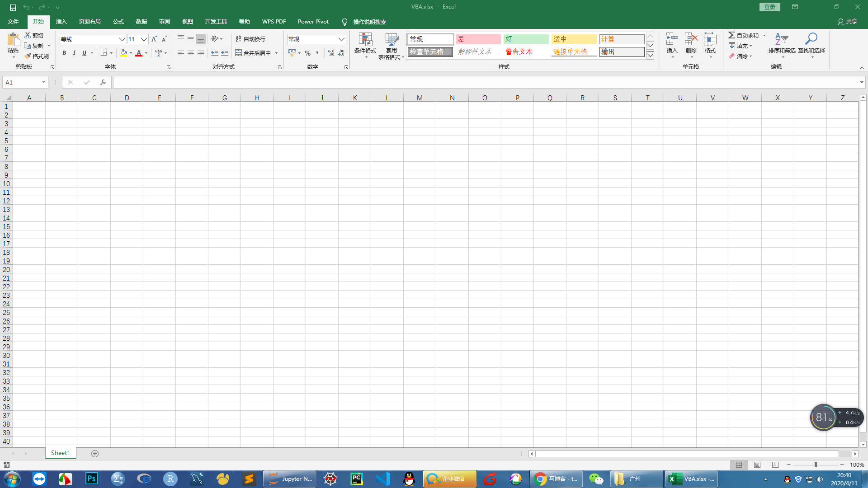Click the Increase Font Size icon
The image size is (868, 488).
(154, 39)
